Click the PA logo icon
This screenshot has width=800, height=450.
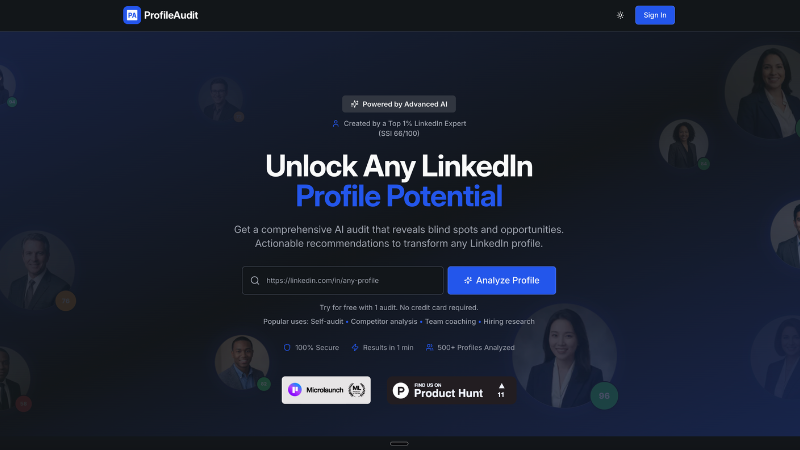[x=132, y=15]
